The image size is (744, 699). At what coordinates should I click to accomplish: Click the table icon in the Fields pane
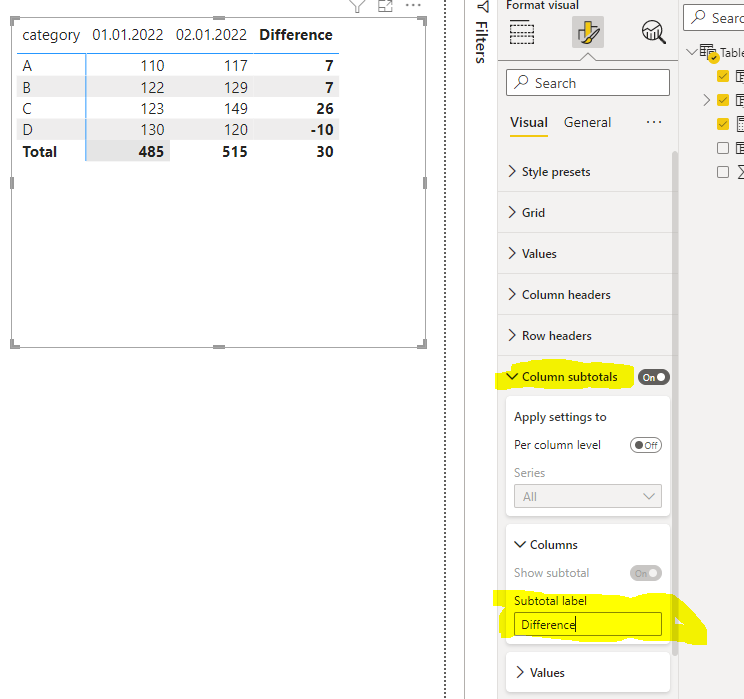pyautogui.click(x=707, y=51)
